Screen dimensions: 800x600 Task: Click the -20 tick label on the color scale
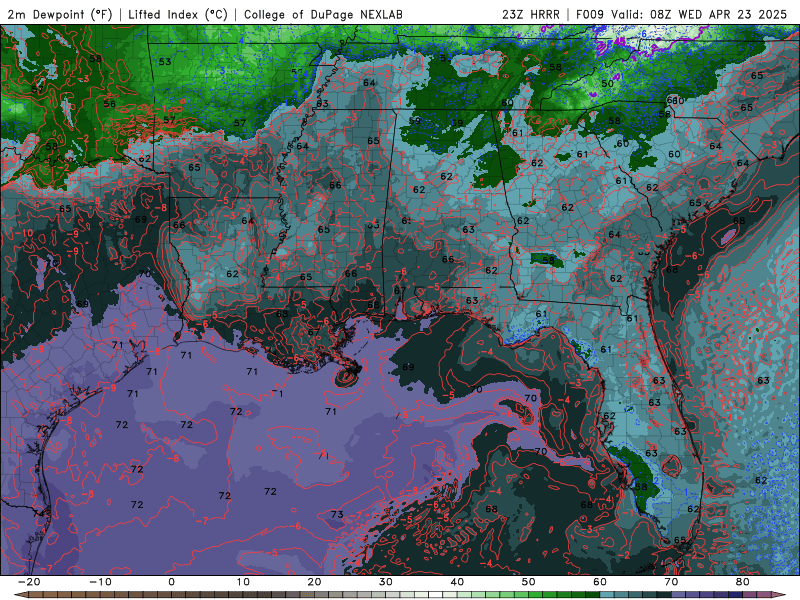click(x=29, y=582)
